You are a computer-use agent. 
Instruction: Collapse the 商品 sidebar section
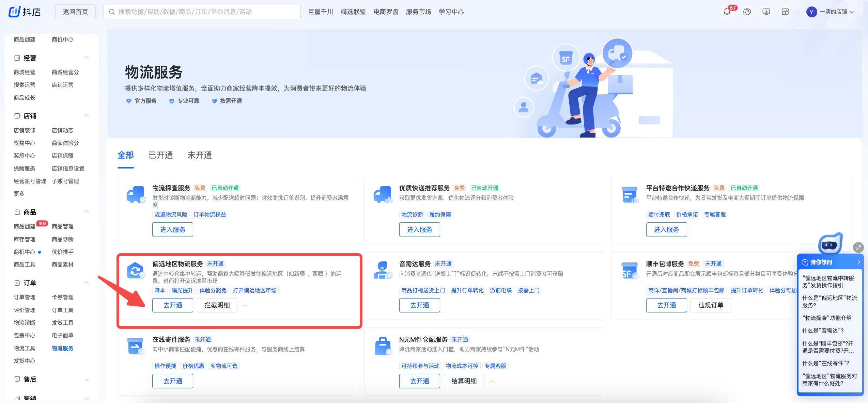[x=87, y=212]
